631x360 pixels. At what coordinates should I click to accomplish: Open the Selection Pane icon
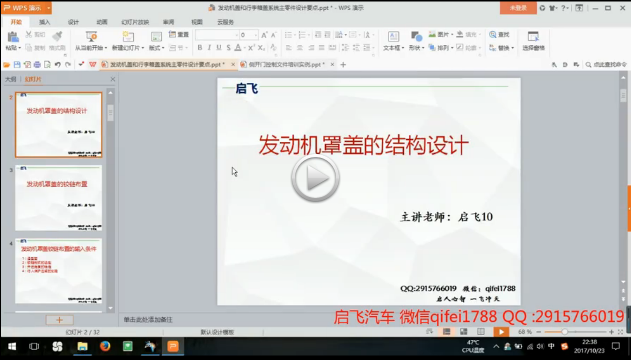tap(533, 37)
